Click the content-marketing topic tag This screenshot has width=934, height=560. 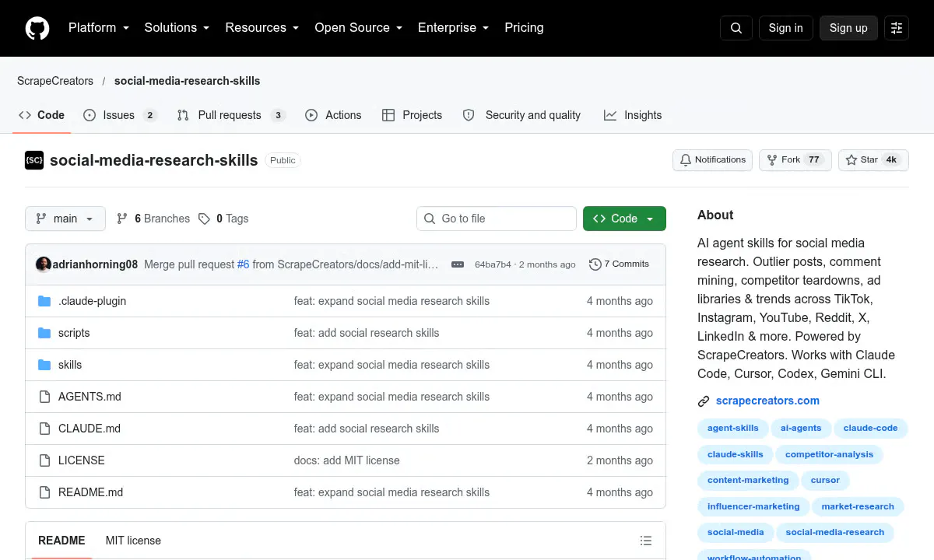point(748,480)
